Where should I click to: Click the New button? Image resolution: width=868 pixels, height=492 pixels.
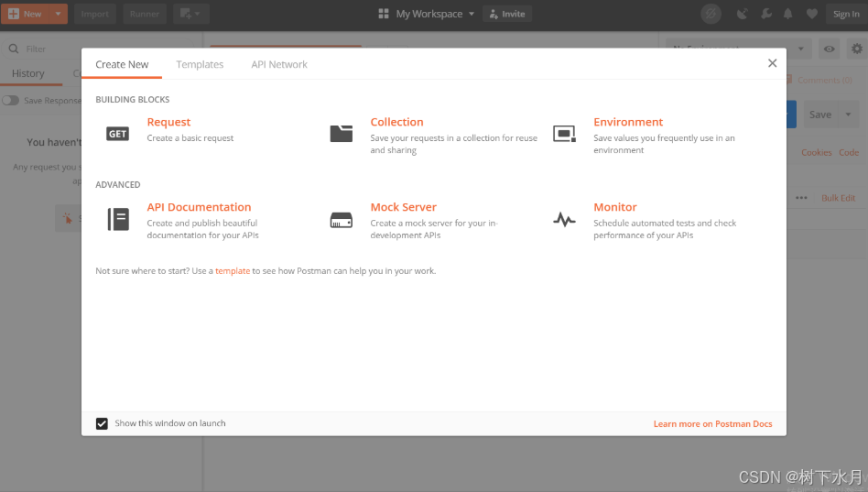[x=26, y=14]
